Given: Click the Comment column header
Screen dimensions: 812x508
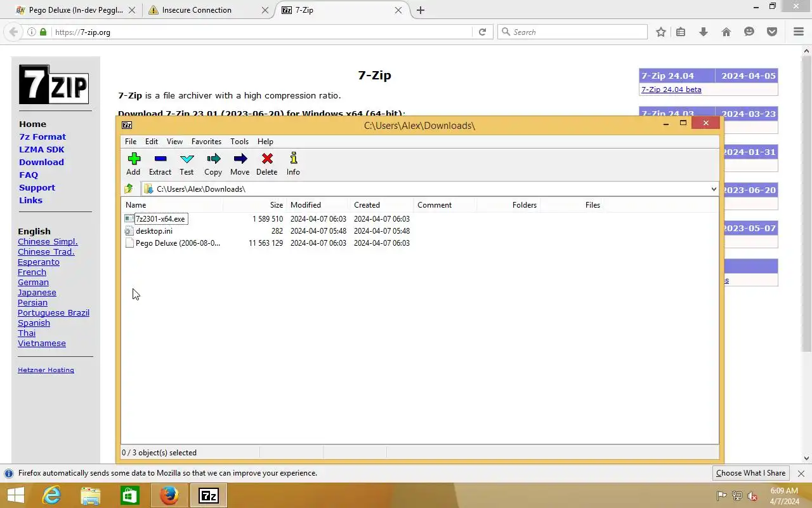Looking at the screenshot, I should [445, 204].
